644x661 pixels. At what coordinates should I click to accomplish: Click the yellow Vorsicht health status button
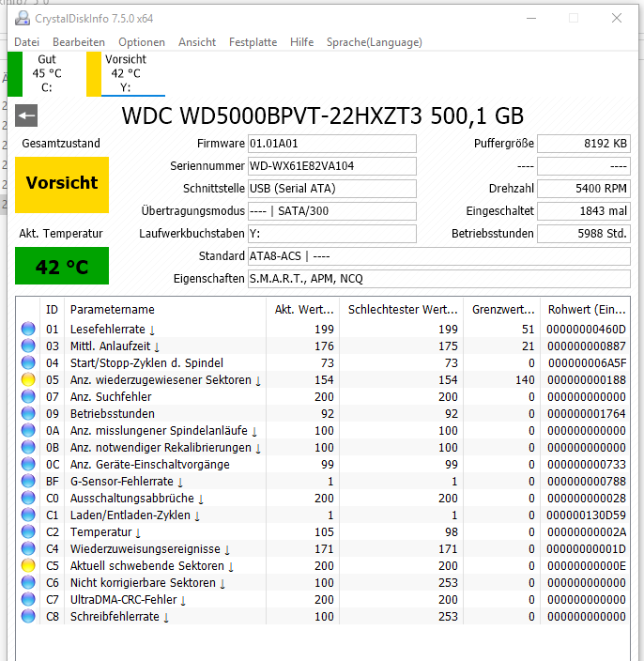click(62, 185)
